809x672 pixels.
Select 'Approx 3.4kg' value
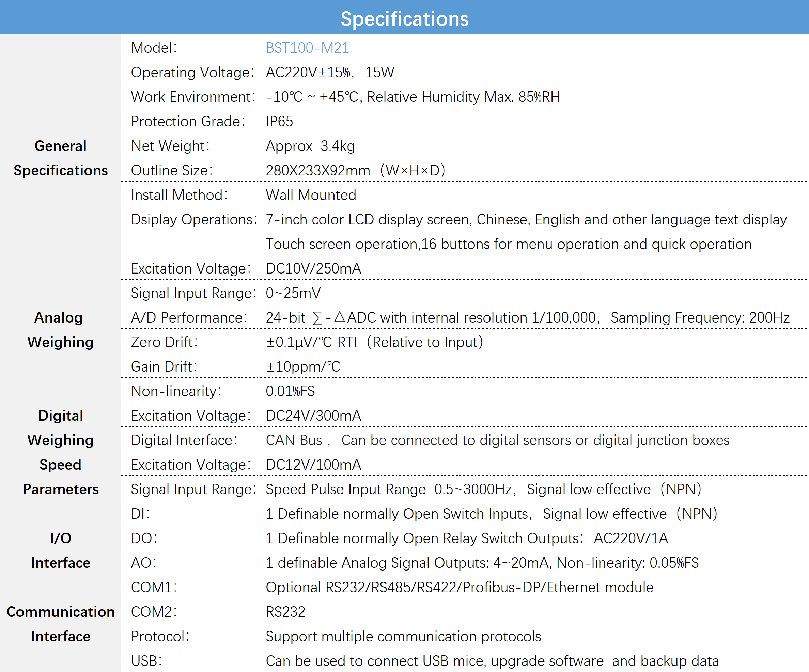pos(311,146)
